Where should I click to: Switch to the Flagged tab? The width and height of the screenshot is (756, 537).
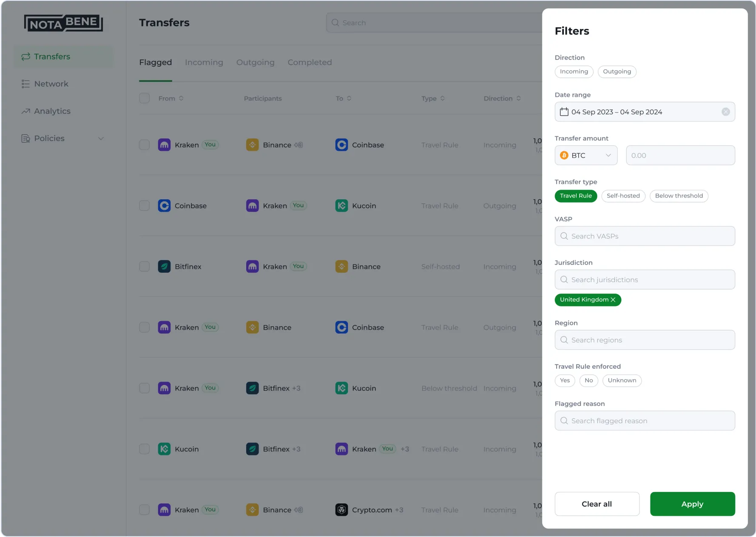pos(156,62)
